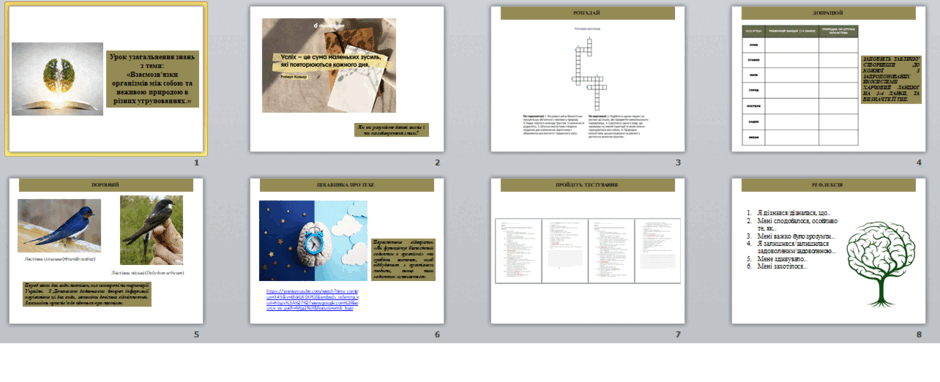
Task: Select slide 7 titled 'ПРОЙДІТЬ ТЕСТУВАННЯ'
Action: [x=588, y=251]
